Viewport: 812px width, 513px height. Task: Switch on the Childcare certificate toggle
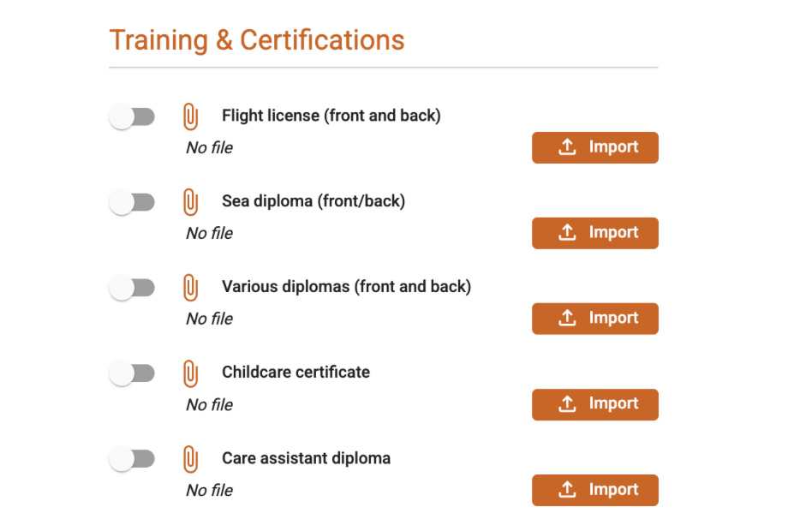[x=132, y=374]
